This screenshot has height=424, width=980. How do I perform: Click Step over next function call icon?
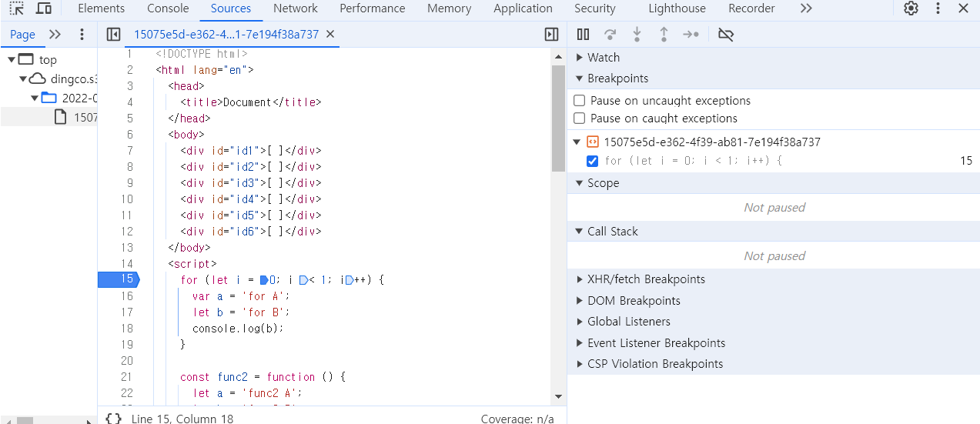(610, 35)
